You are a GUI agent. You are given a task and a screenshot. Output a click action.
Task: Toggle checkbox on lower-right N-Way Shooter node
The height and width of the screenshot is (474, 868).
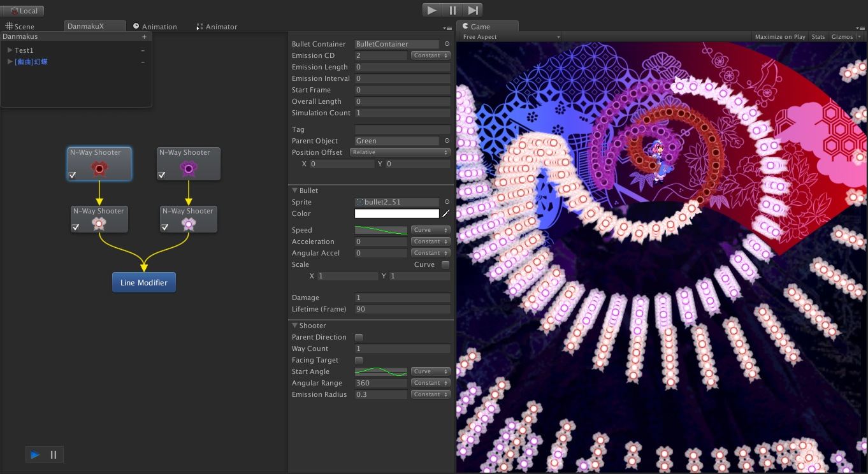click(165, 227)
